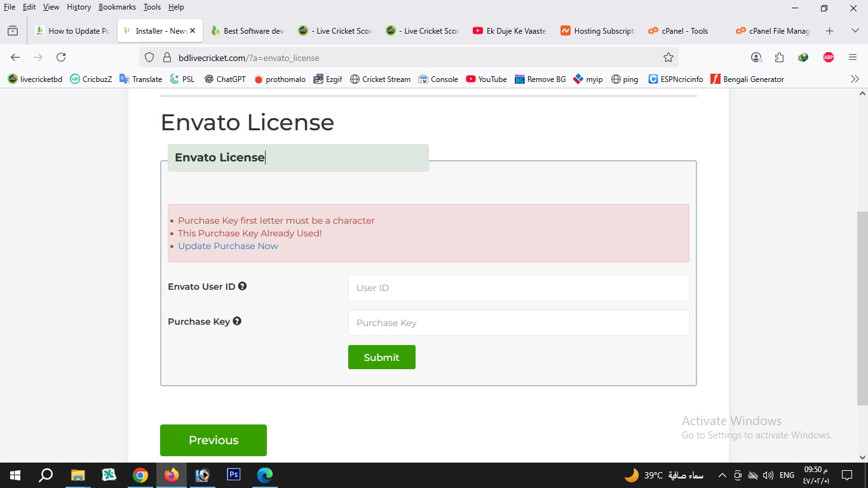Image resolution: width=868 pixels, height=488 pixels.
Task: Open the livecricketbd bookmark
Action: pyautogui.click(x=35, y=79)
